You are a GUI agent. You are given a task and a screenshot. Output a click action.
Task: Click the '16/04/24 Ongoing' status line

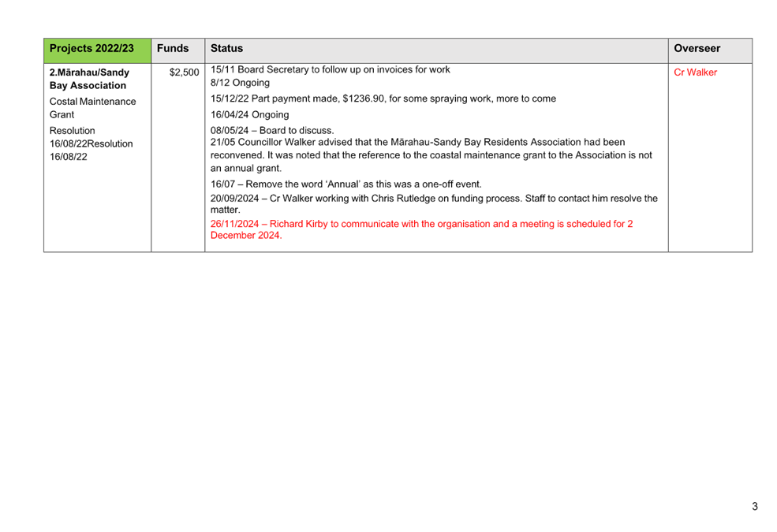(249, 114)
